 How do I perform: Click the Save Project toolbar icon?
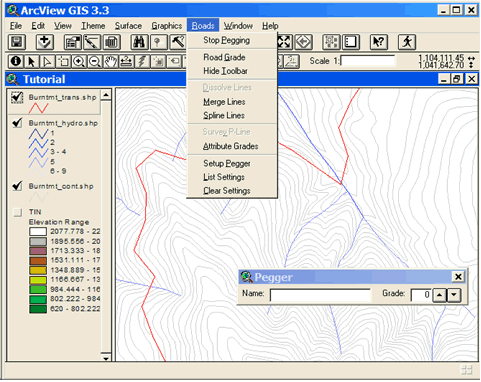(17, 42)
